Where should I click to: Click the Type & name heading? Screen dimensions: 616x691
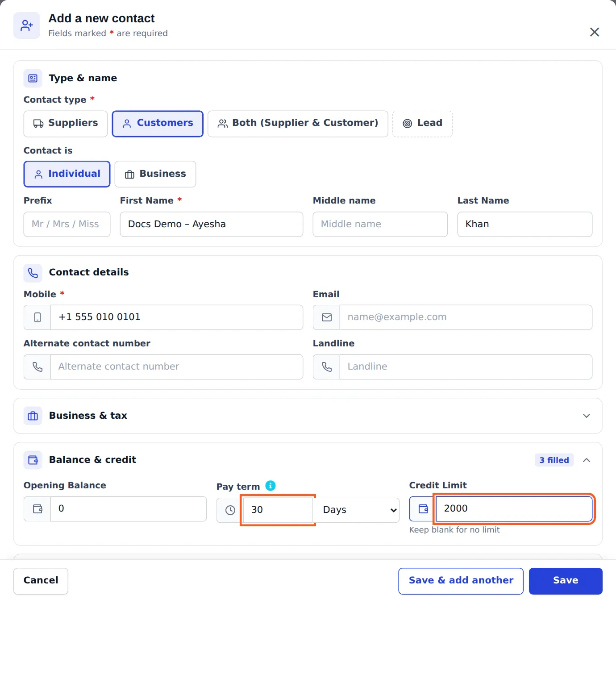[x=83, y=78]
